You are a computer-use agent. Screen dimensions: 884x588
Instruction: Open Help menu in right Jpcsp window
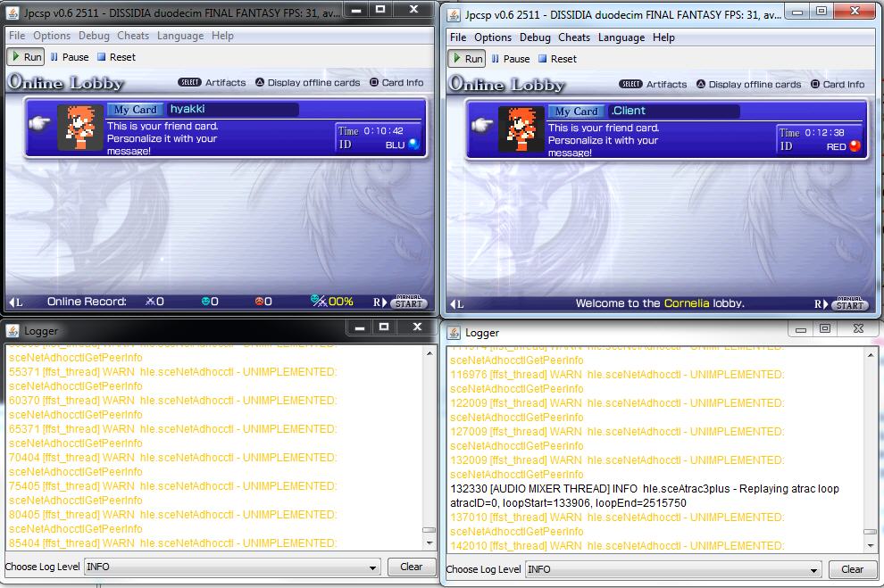click(x=663, y=37)
